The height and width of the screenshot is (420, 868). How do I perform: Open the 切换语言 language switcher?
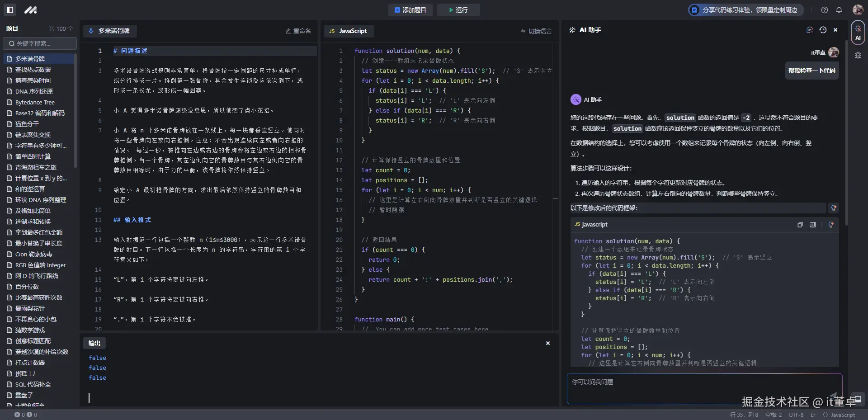click(538, 31)
